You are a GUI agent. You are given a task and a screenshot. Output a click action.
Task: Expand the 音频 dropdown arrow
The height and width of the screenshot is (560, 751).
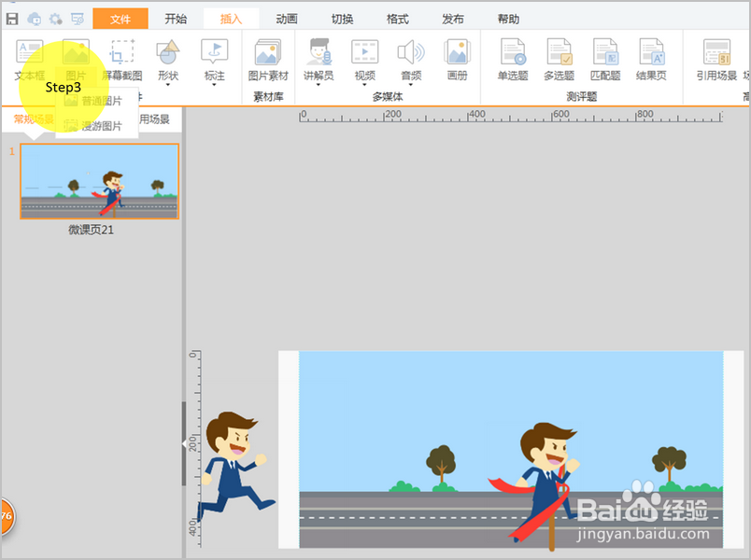click(411, 85)
